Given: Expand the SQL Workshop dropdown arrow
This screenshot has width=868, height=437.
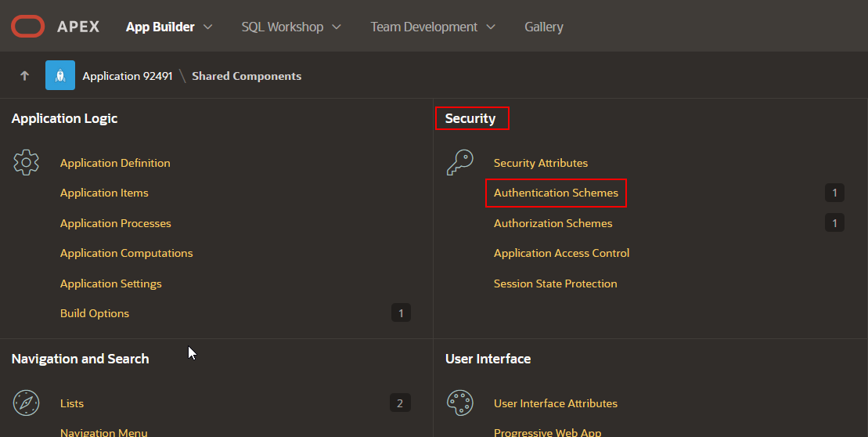Looking at the screenshot, I should [337, 27].
